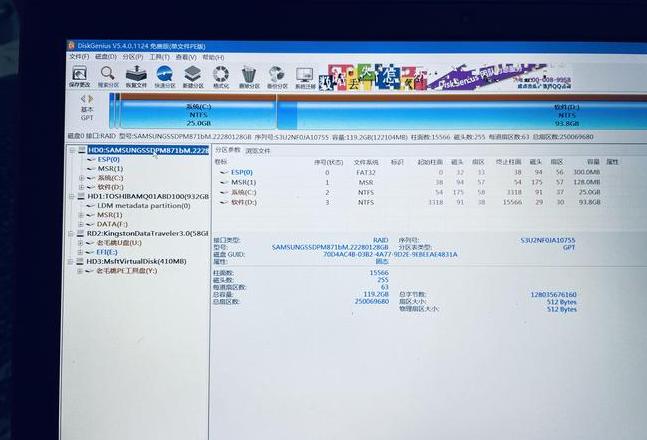Click the 系统迁移 system migration icon
Screen dimensions: 647x440
(305, 78)
